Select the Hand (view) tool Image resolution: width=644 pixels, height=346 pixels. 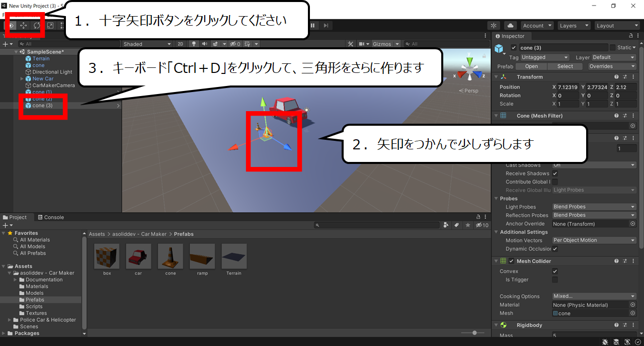pos(11,26)
